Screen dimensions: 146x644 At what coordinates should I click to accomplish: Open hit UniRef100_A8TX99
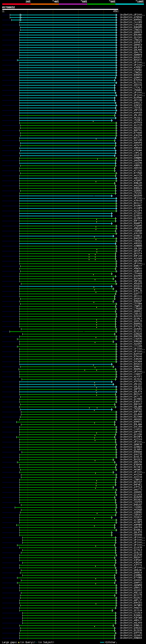131,100
